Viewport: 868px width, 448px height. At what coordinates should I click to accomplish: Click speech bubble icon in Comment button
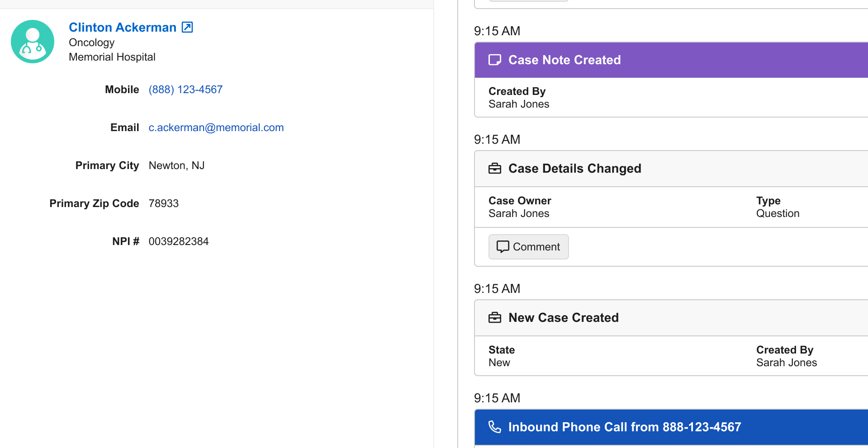pos(503,247)
